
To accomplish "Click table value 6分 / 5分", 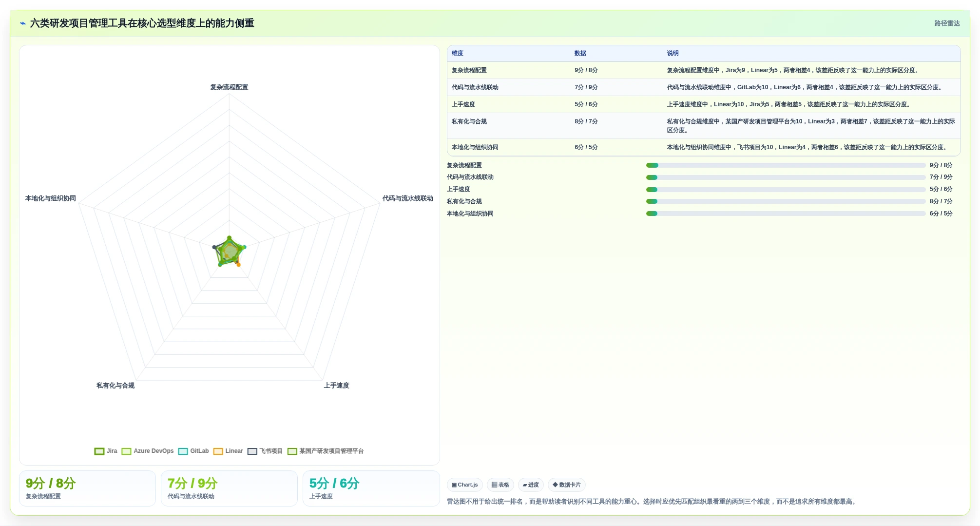I will pos(586,148).
